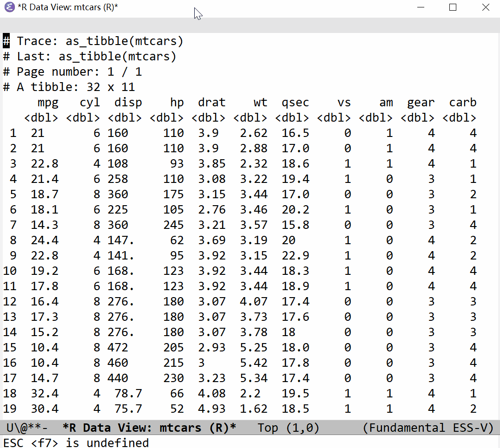Click the Top position indicator in mode line
Viewport: 500px width, 448px height.
point(268,428)
